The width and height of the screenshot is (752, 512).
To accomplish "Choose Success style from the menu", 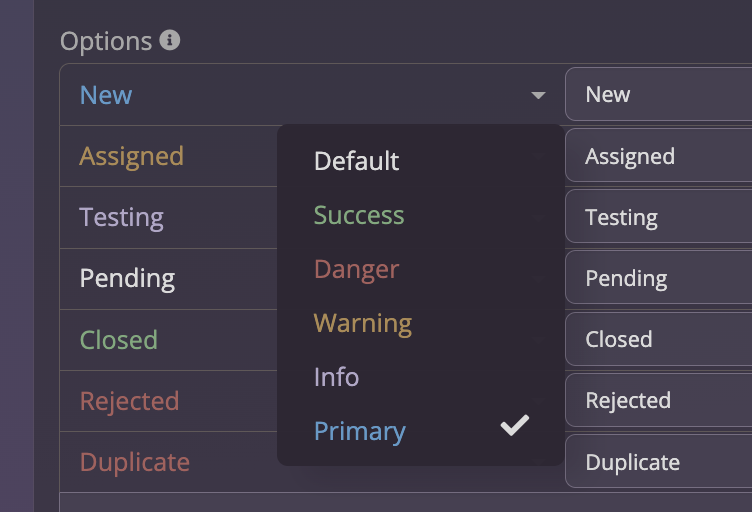I will pos(359,215).
